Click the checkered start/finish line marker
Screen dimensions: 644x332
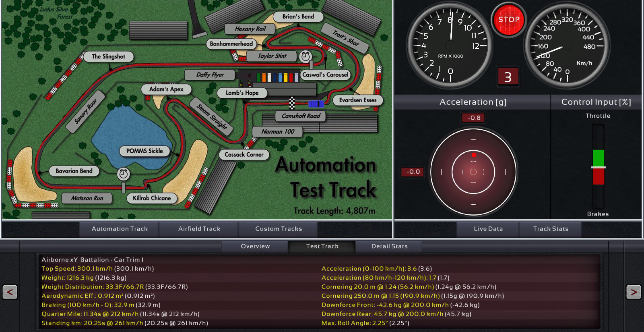[292, 103]
